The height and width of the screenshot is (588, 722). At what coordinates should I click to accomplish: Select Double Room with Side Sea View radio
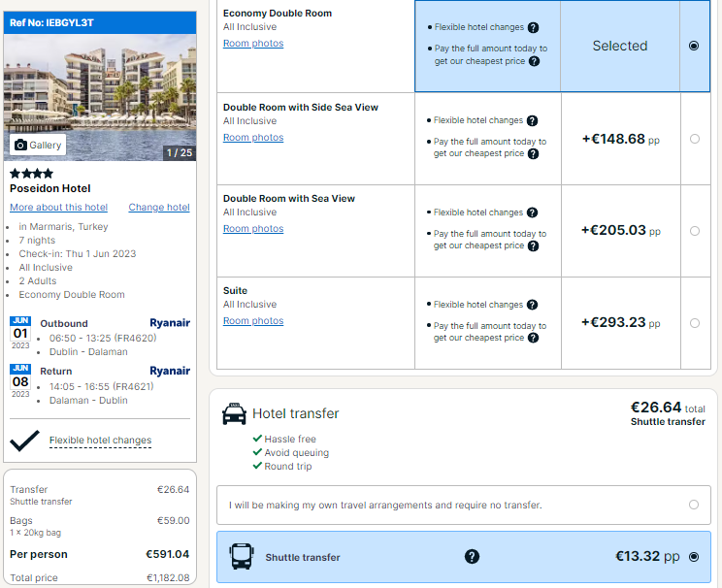click(695, 139)
